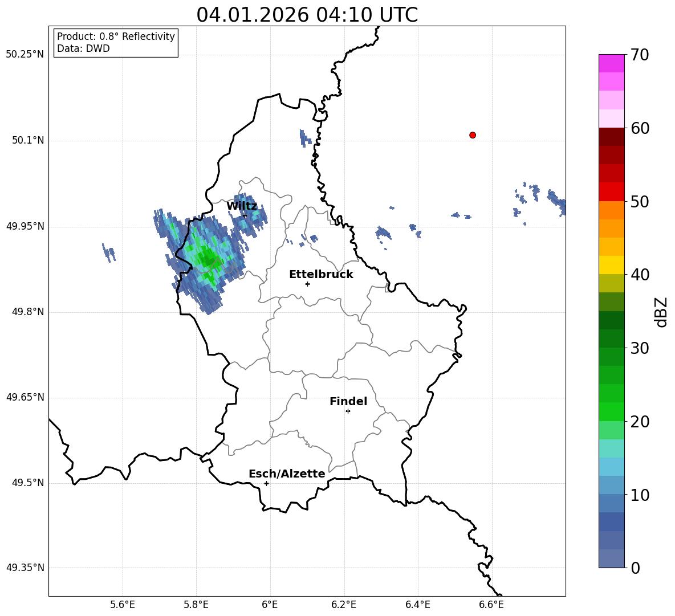Click the 49.95°N latitude label

coord(25,226)
